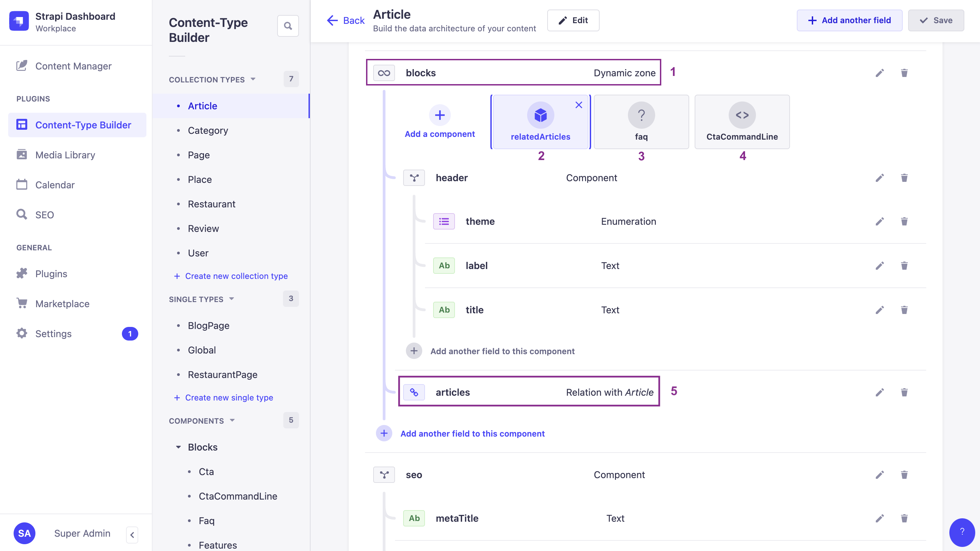Image resolution: width=980 pixels, height=551 pixels.
Task: Open Media Library from the sidebar
Action: [65, 155]
